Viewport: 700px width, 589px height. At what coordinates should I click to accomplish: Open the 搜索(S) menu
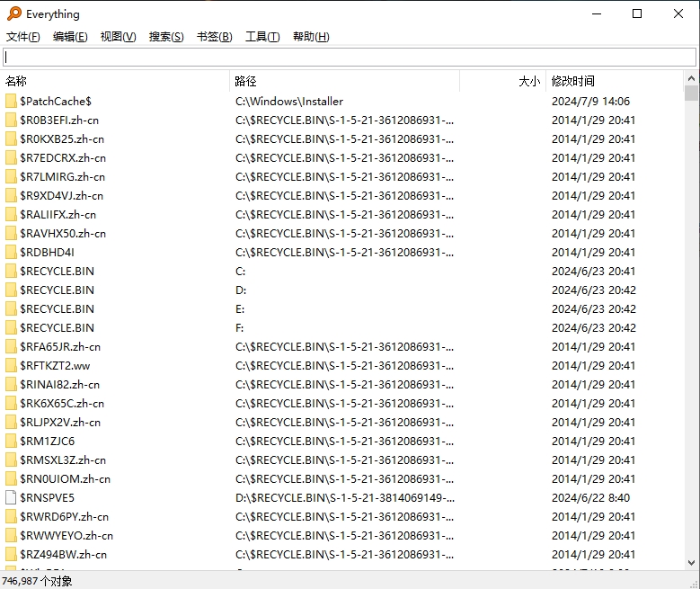[166, 37]
